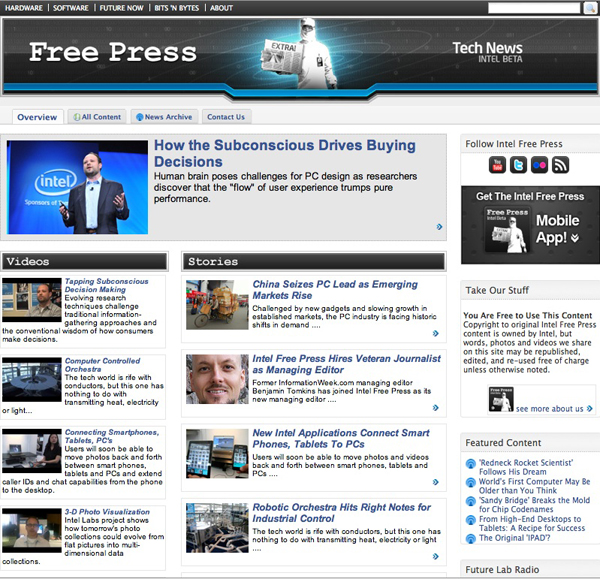Open Robotic Orchestra Hits Right Notes link
Screen dimensions: 600x579
tap(341, 512)
